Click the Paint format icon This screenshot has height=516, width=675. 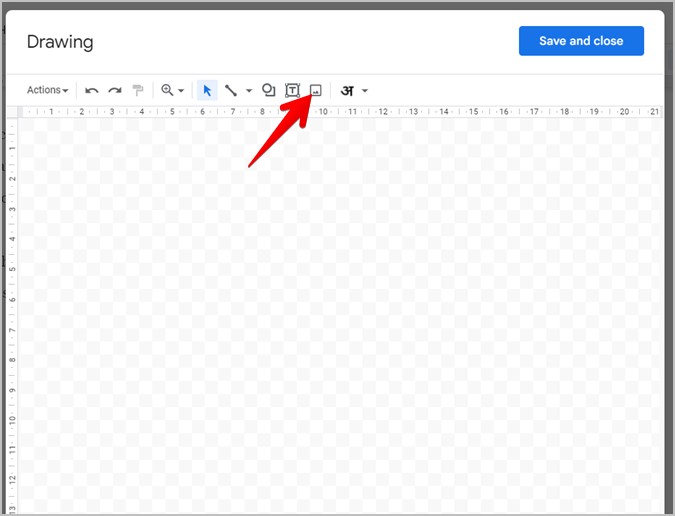[138, 90]
